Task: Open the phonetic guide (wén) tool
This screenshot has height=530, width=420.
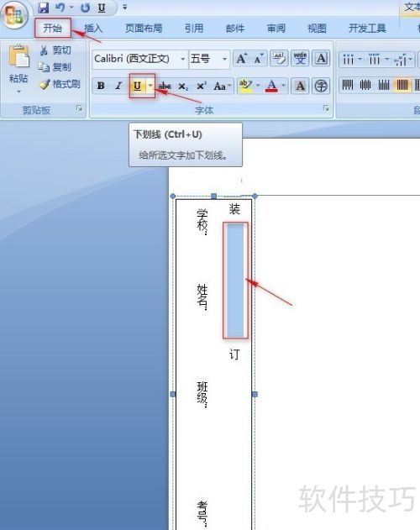Action: [x=300, y=59]
